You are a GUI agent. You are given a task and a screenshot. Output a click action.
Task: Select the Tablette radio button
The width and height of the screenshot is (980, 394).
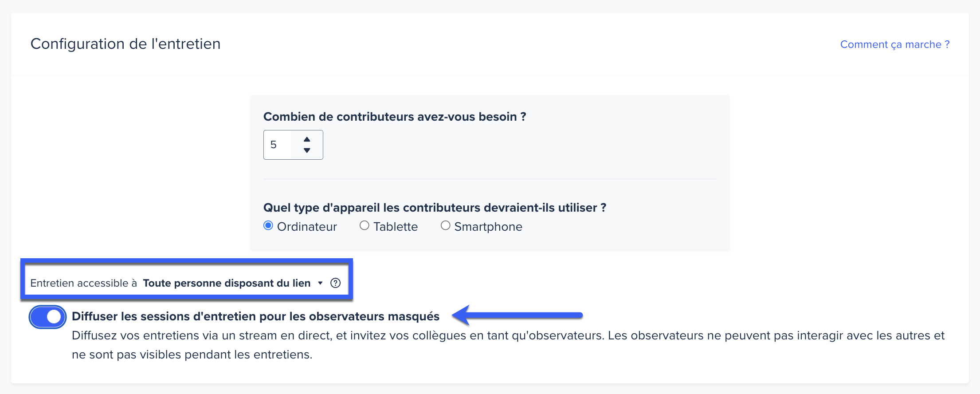coord(365,225)
